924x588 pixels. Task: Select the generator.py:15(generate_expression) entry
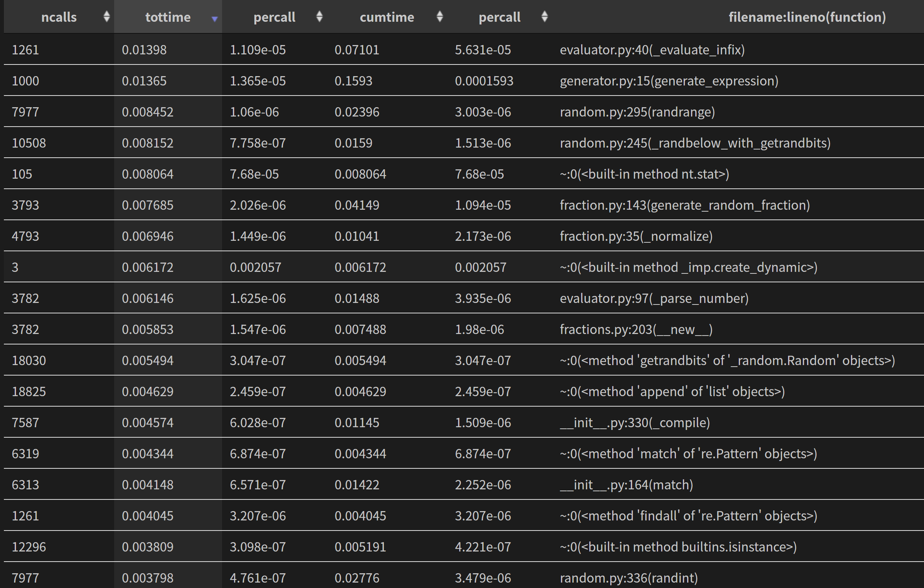coord(669,81)
